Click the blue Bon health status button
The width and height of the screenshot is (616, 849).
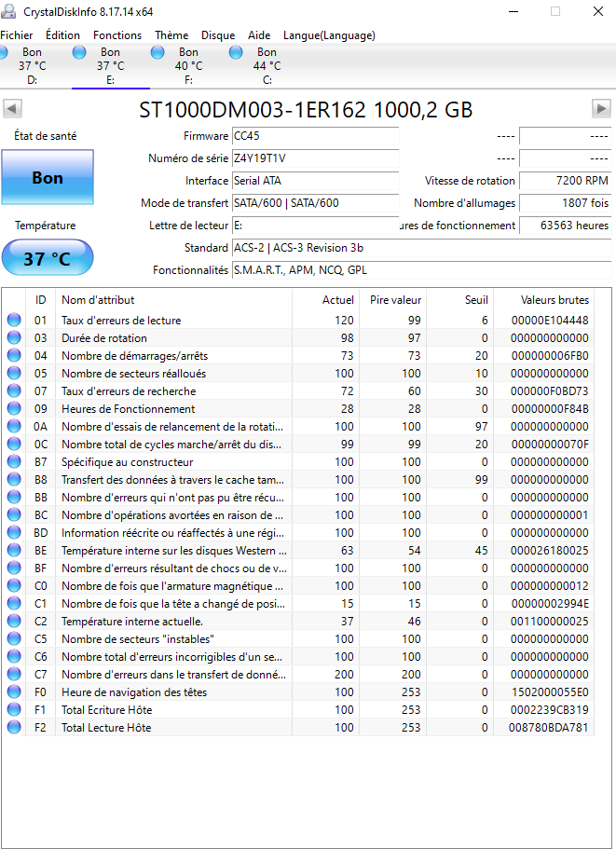tap(48, 178)
